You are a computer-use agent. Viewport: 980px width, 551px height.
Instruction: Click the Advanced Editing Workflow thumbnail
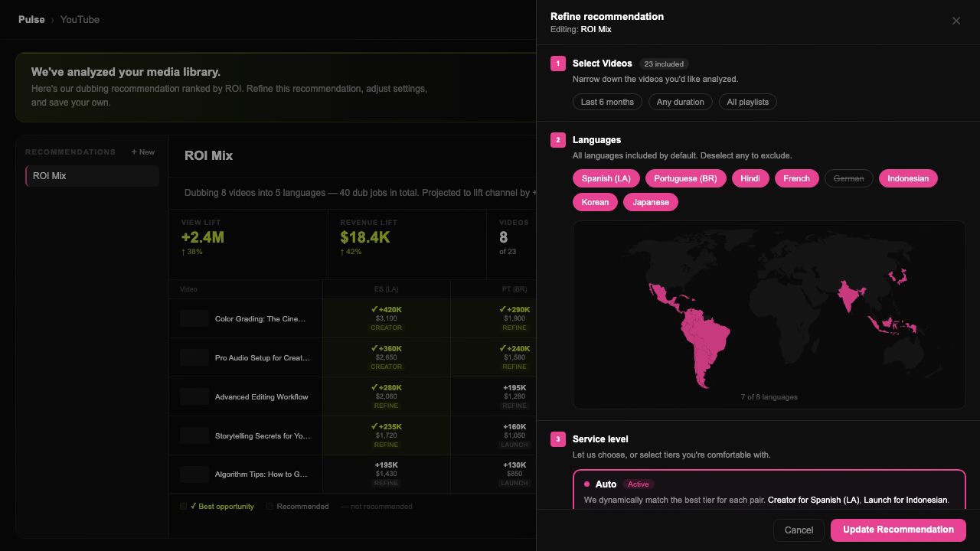pos(194,396)
